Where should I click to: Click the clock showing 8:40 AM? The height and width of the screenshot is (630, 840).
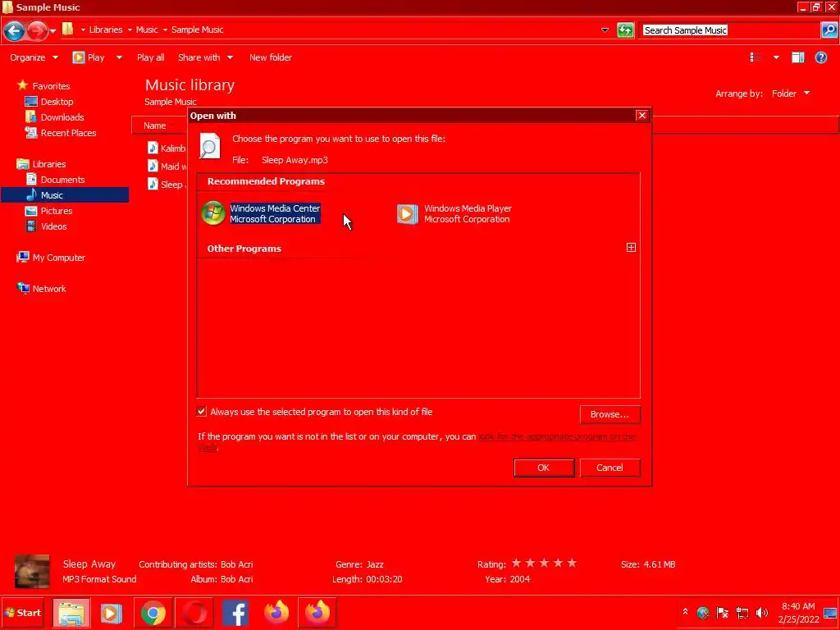coord(798,613)
